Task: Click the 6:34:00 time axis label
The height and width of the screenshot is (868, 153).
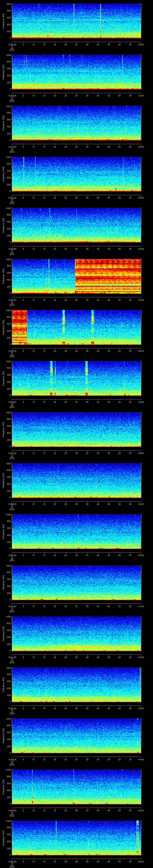Action: pos(12,300)
